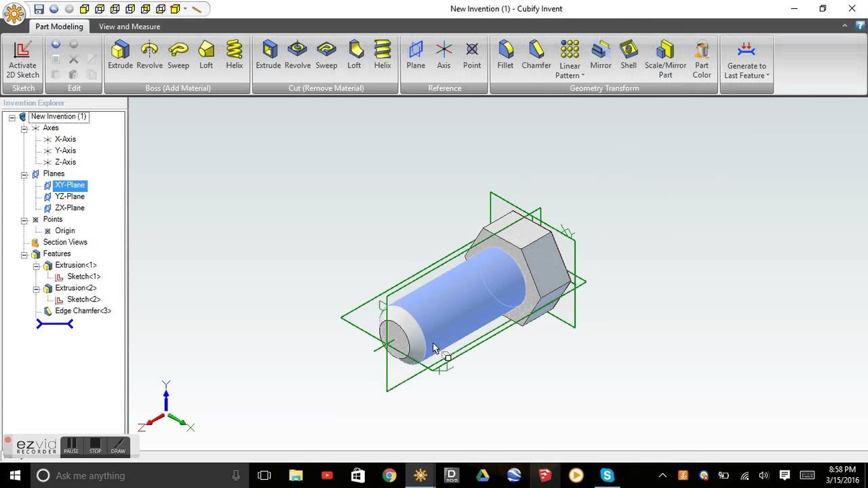868x488 pixels.
Task: Select Y-Axis in the explorer tree
Action: tap(65, 150)
